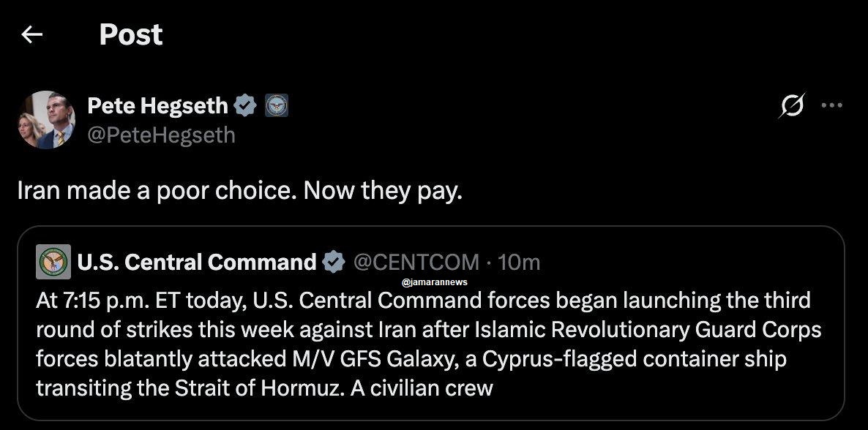Click the U.S. Central Command verified badge
This screenshot has width=868, height=430.
[x=334, y=262]
